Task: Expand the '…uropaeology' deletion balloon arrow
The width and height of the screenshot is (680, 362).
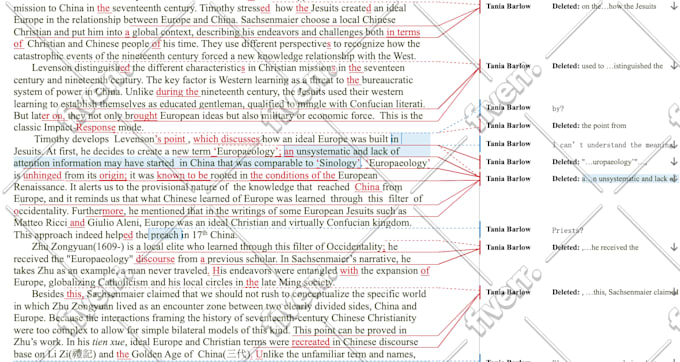Action: click(x=673, y=162)
